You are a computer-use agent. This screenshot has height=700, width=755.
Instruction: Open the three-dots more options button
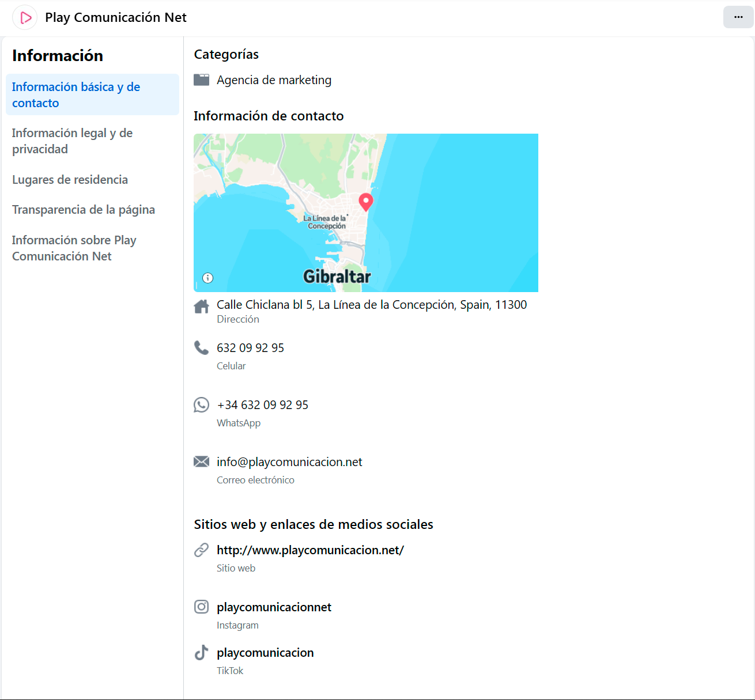pyautogui.click(x=738, y=17)
